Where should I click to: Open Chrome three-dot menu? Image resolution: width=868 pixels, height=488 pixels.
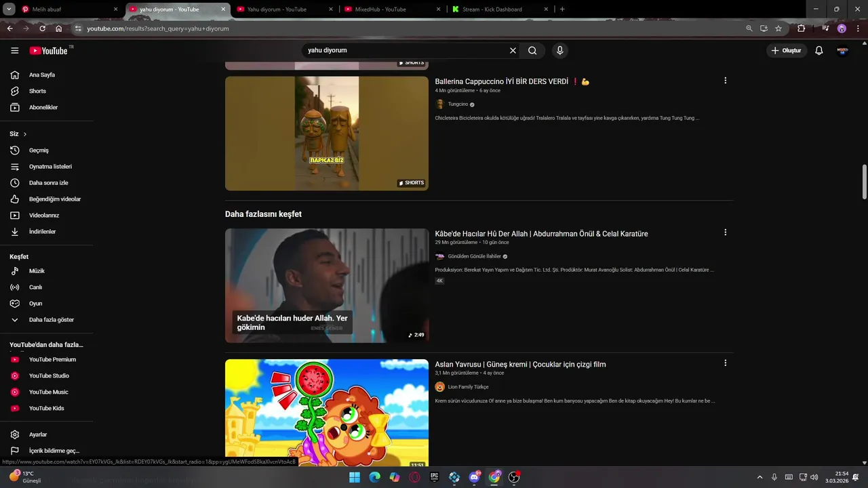857,28
